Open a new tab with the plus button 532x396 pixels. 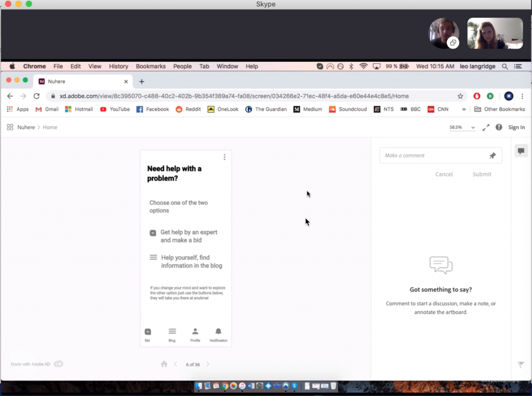[x=141, y=81]
